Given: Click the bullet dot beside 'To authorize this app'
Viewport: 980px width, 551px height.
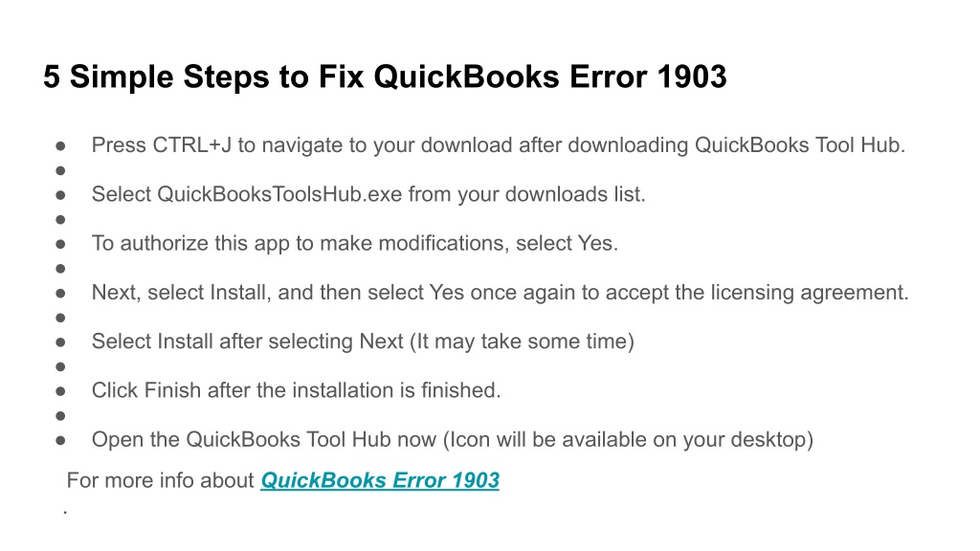Looking at the screenshot, I should click(x=60, y=244).
